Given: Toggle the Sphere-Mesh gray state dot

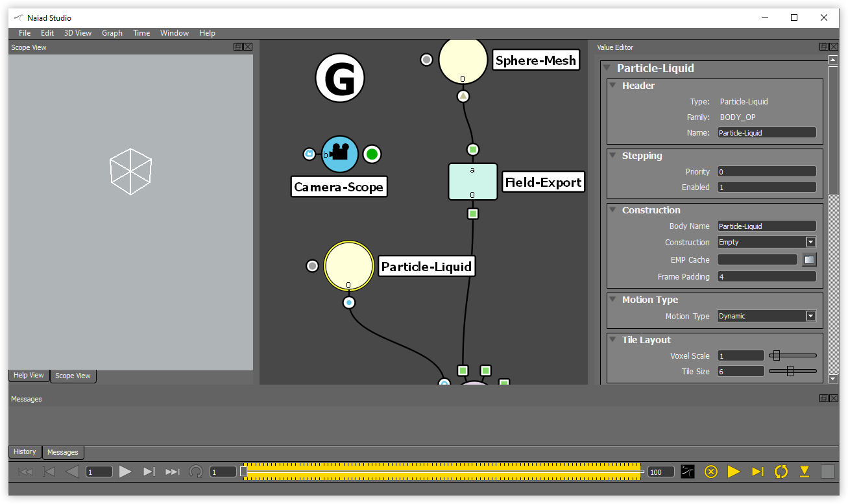Looking at the screenshot, I should click(x=426, y=60).
